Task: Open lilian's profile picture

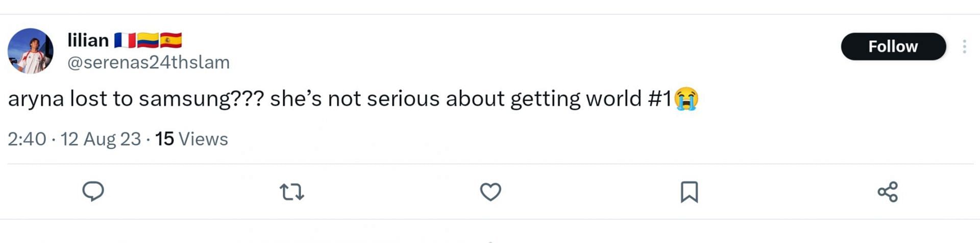Action: coord(31,51)
